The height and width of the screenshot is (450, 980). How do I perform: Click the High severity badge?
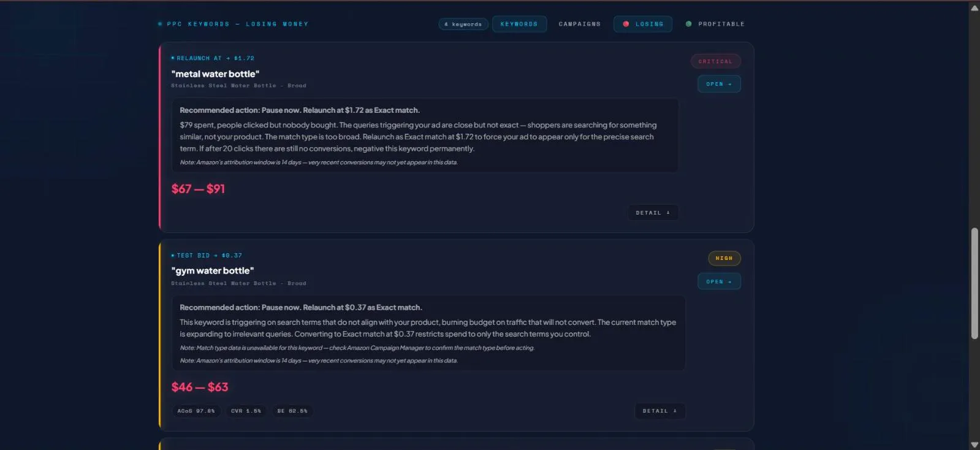724,258
